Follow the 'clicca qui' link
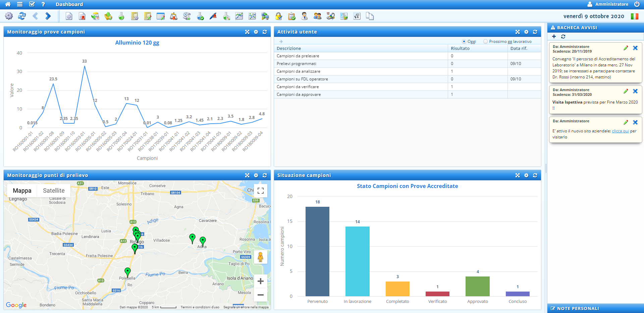The height and width of the screenshot is (313, 644). tap(620, 131)
